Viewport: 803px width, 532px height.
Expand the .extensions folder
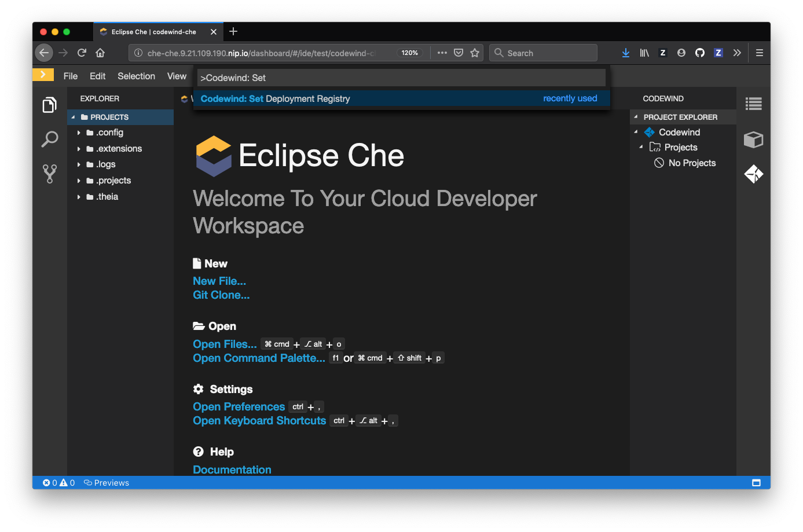point(79,149)
